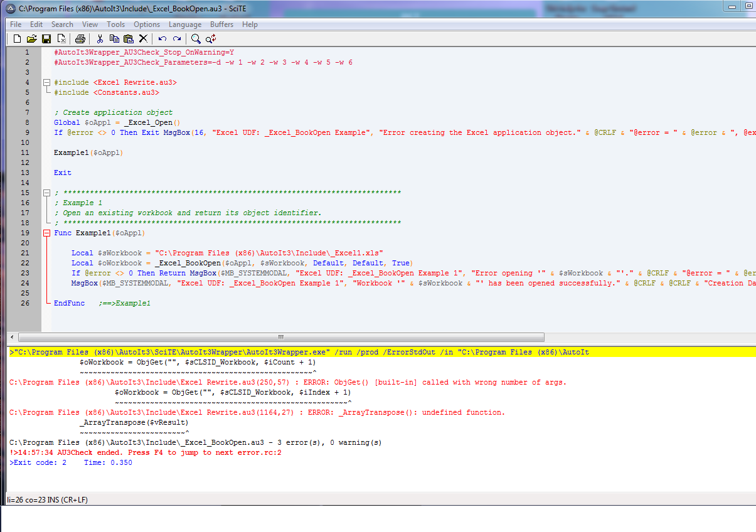
Task: Collapse the Func Example1 fold marker
Action: click(46, 233)
